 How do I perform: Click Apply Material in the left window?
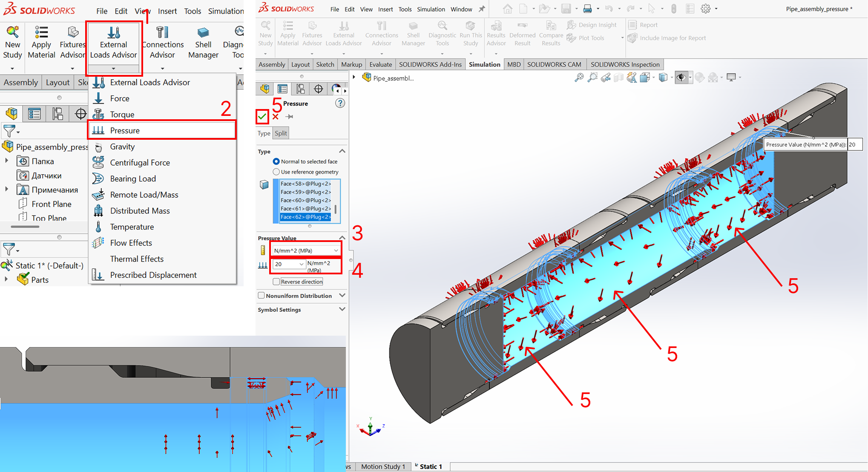[x=41, y=43]
